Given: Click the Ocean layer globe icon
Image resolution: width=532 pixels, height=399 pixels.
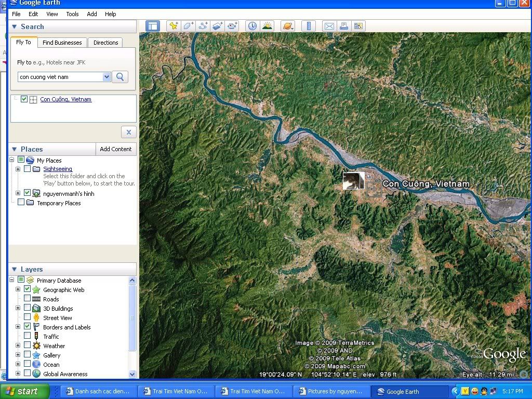Looking at the screenshot, I should click(36, 364).
